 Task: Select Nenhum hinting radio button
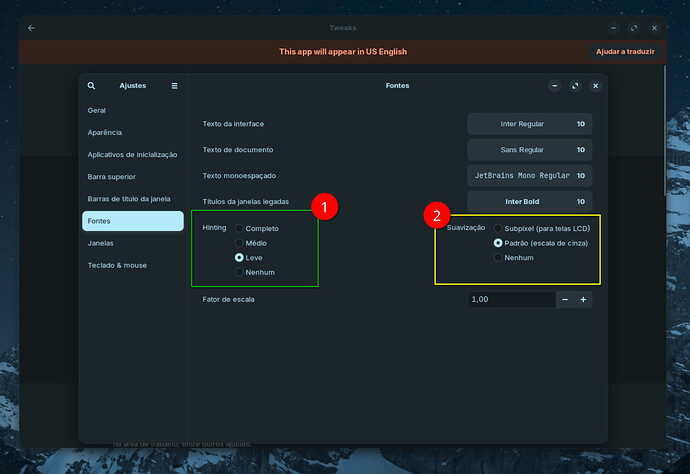coord(239,272)
